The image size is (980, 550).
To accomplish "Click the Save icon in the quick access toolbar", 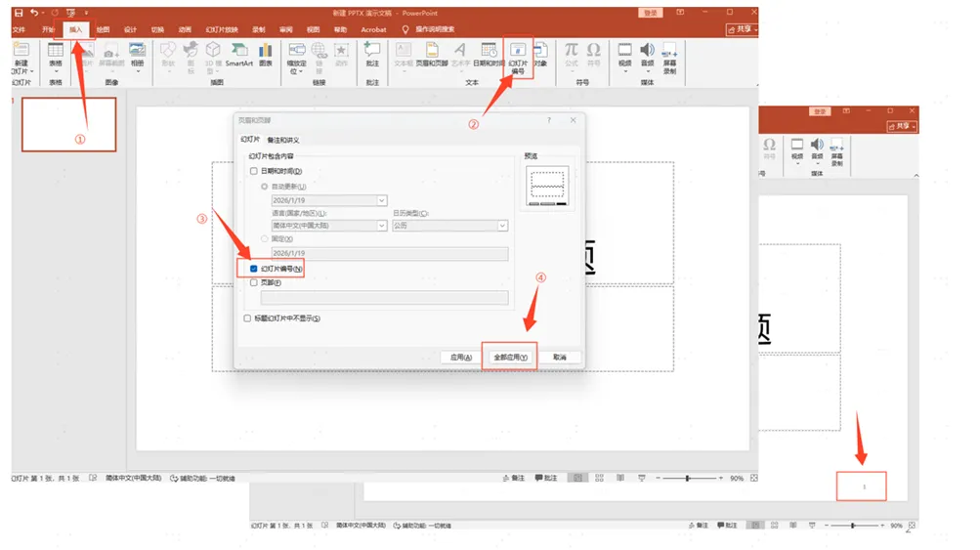I will pos(19,13).
